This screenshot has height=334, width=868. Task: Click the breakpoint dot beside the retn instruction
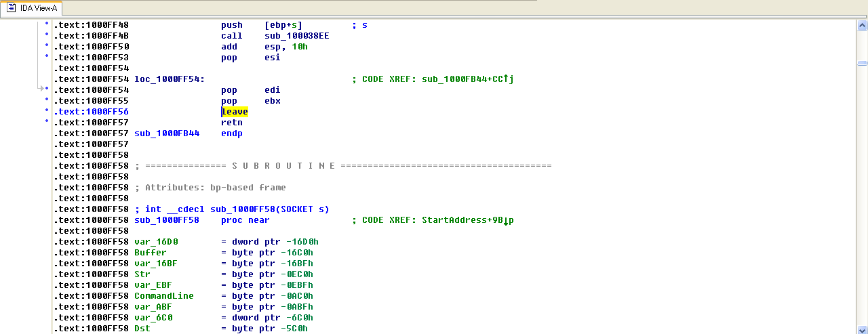[x=47, y=123]
